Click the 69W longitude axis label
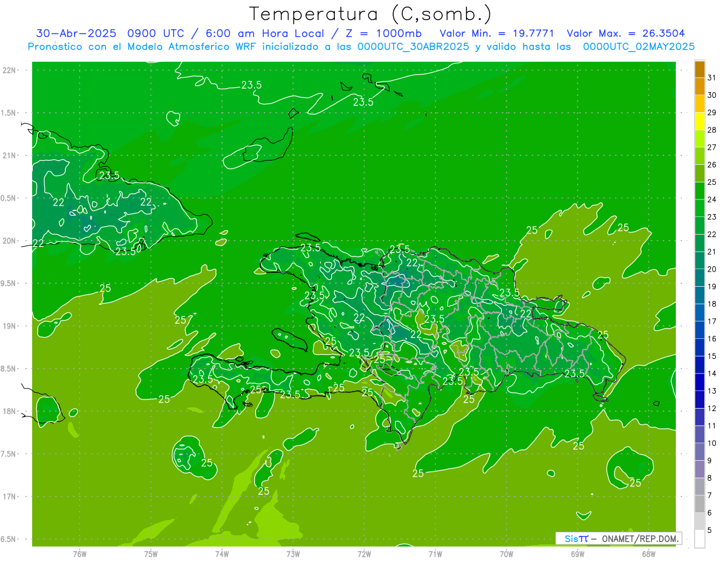The height and width of the screenshot is (562, 728). pos(578,554)
